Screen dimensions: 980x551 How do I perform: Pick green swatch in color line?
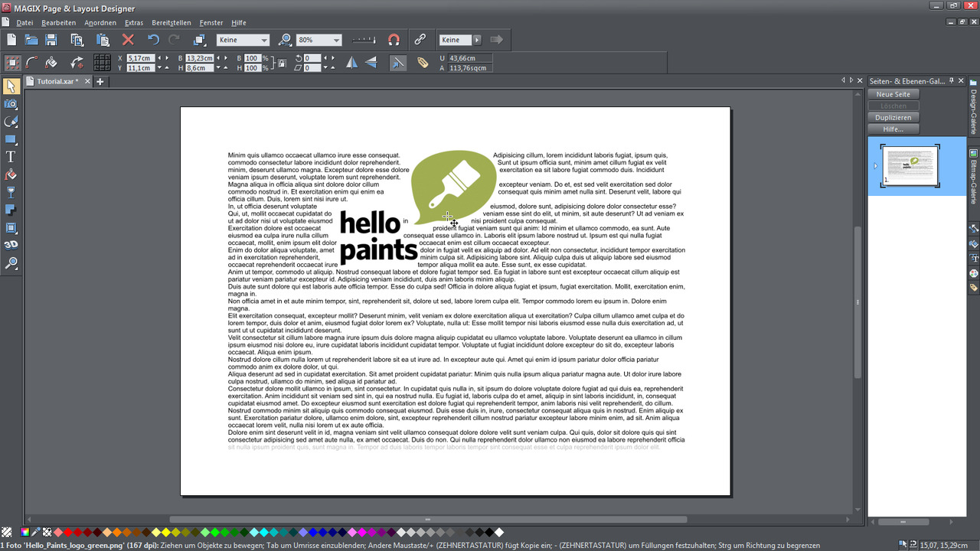pos(215,532)
